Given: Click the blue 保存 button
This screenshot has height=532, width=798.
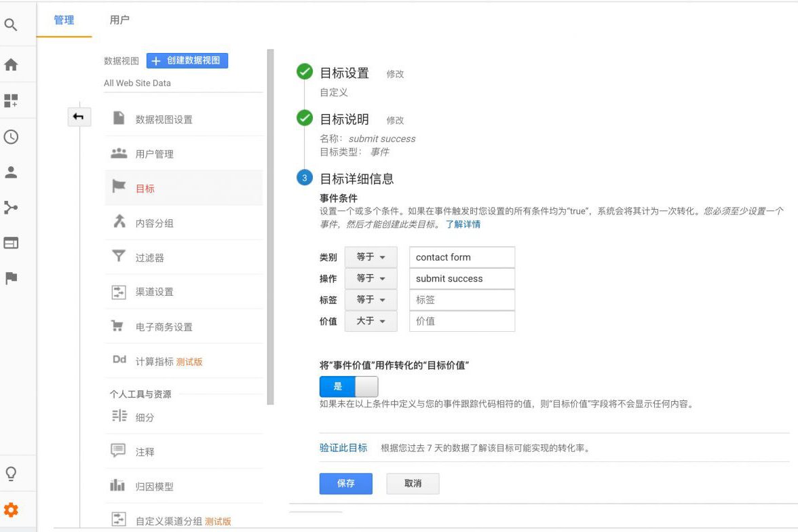Looking at the screenshot, I should tap(345, 483).
